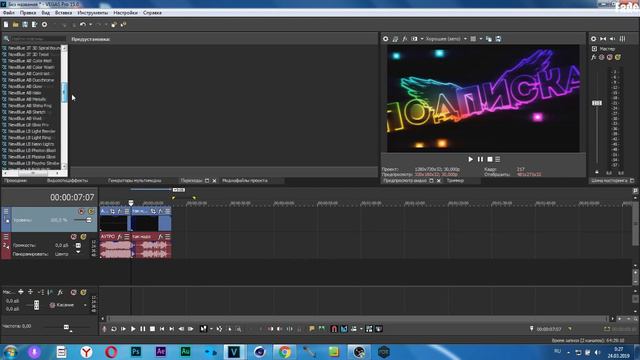Select NewBlue AB Duochrome transition
This screenshot has height=360, width=640.
pyautogui.click(x=31, y=80)
